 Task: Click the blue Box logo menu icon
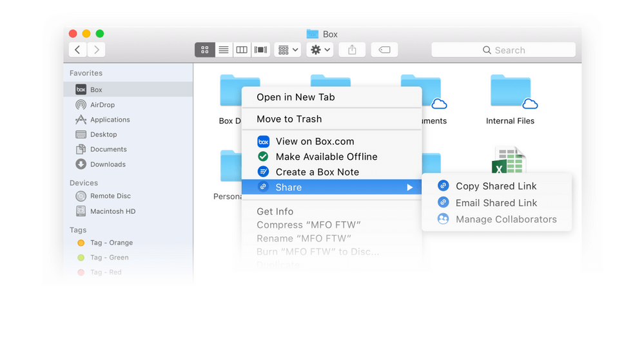[263, 142]
